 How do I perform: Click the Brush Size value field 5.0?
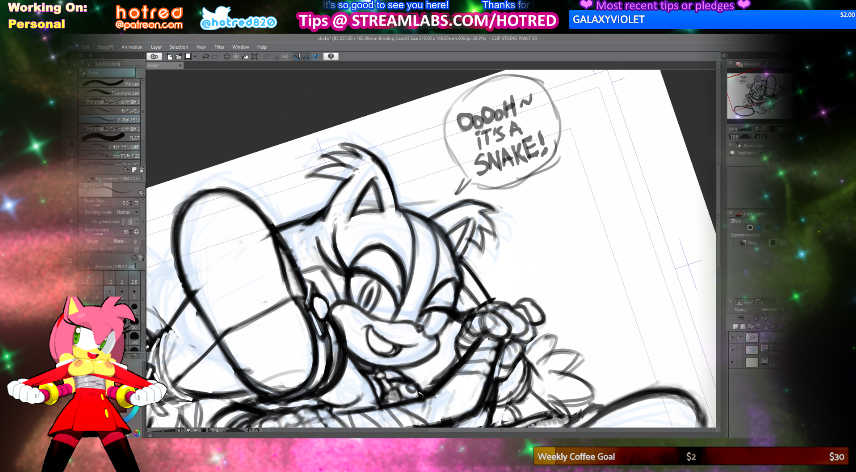point(126,203)
